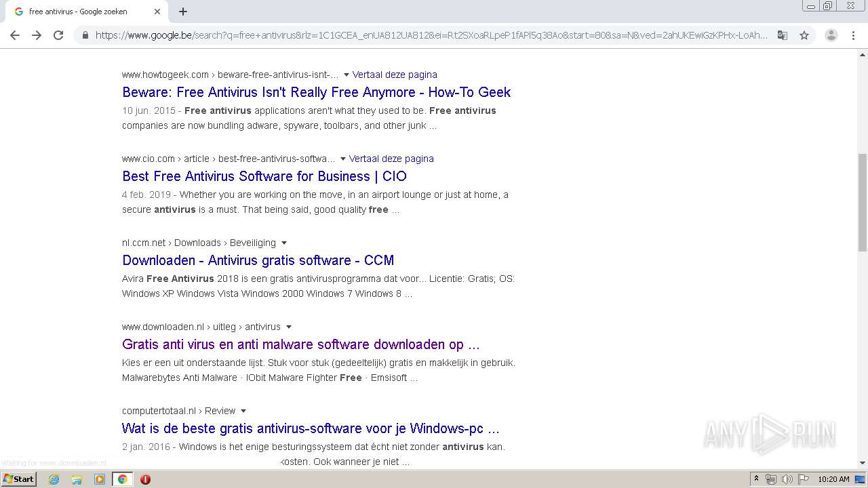This screenshot has height=488, width=868.
Task: Open Windows Media Player from taskbar
Action: click(x=100, y=479)
